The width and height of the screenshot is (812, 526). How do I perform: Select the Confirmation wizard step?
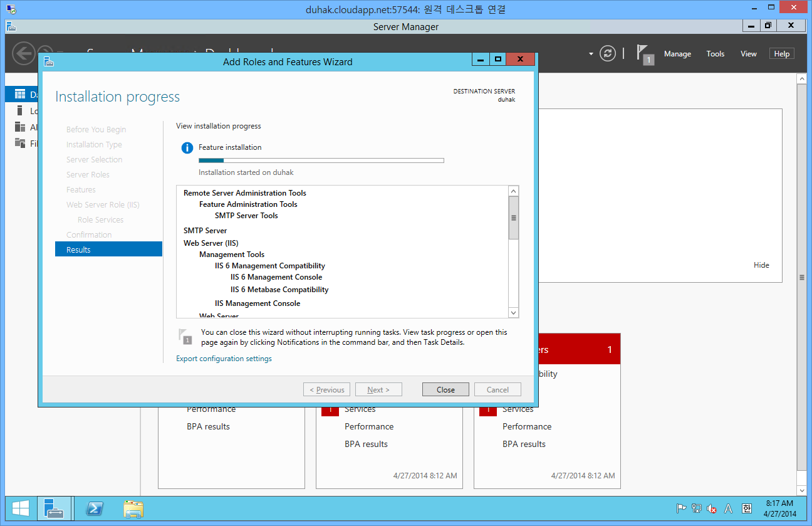[89, 234]
